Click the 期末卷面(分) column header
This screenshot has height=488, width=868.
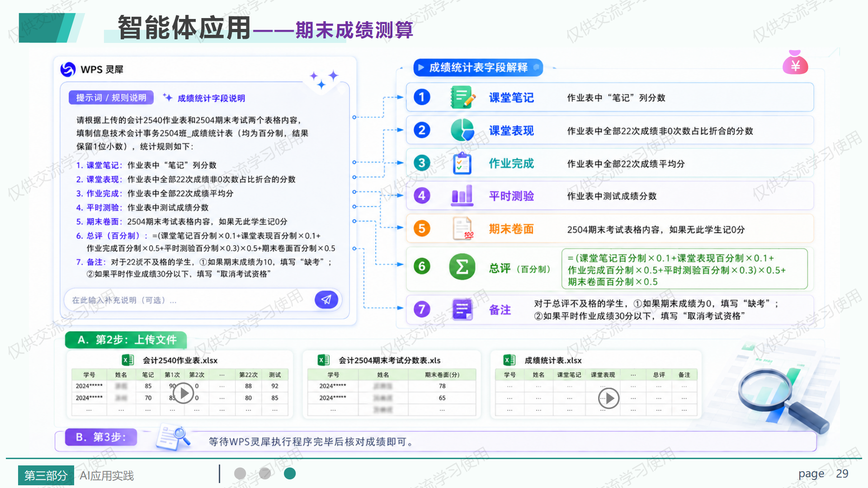click(x=442, y=375)
